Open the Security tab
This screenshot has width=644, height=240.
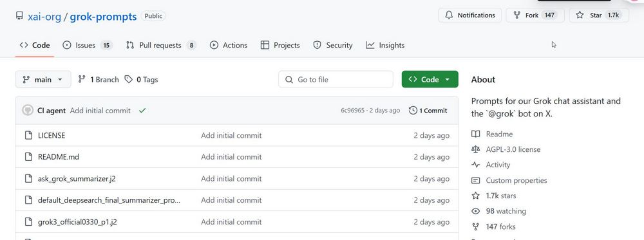point(333,45)
